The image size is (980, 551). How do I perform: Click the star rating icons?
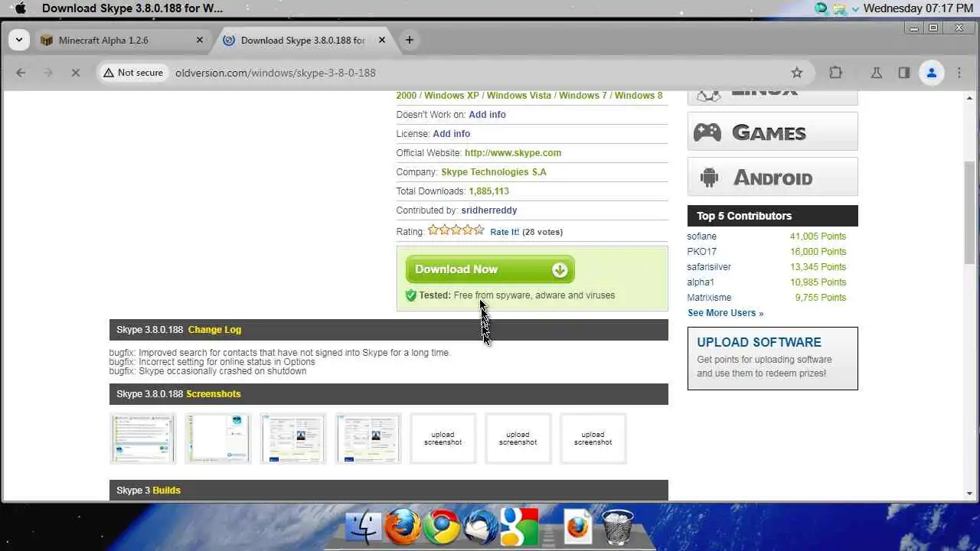click(x=456, y=230)
